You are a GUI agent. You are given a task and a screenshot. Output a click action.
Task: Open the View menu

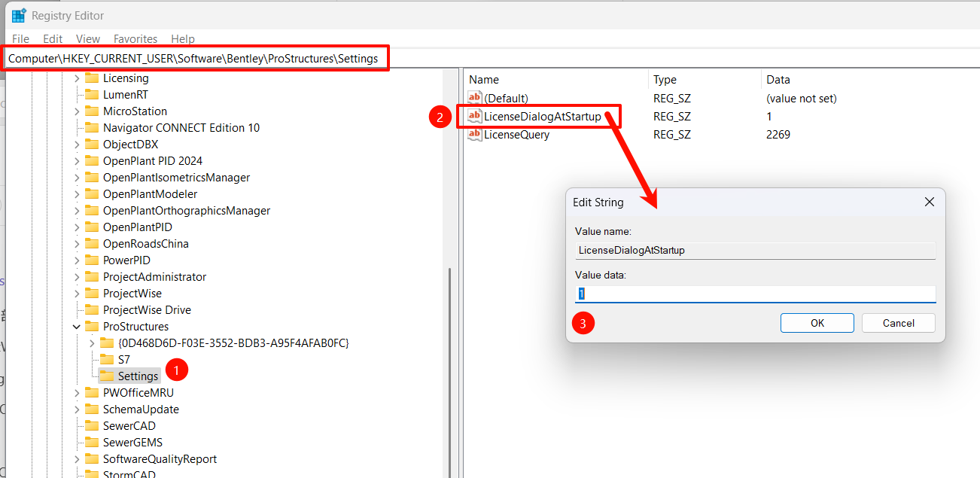click(88, 38)
